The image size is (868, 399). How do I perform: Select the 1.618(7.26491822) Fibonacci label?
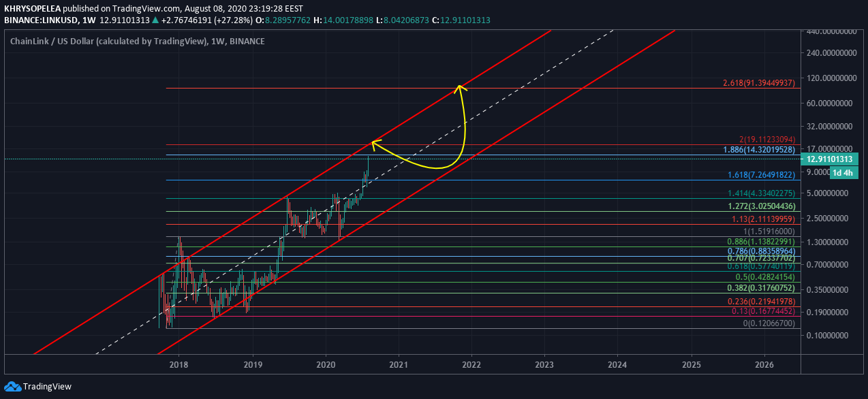tap(761, 175)
